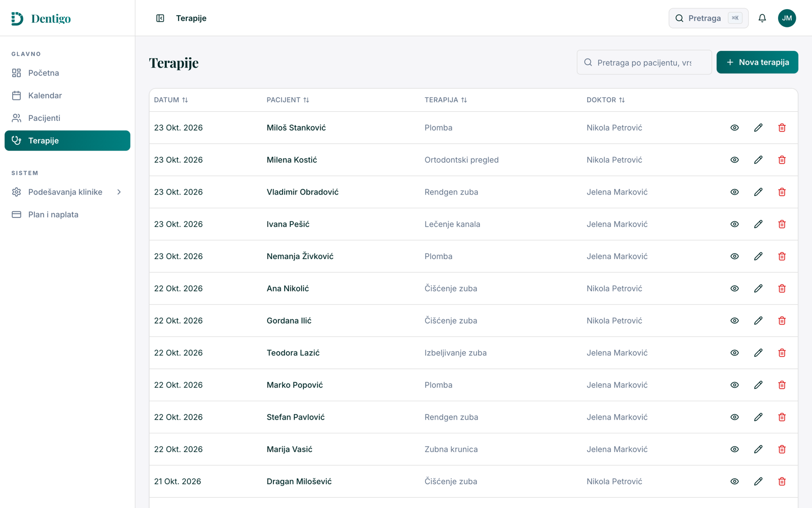Sort the table by Terapija column
Image resolution: width=812 pixels, height=508 pixels.
(446, 100)
